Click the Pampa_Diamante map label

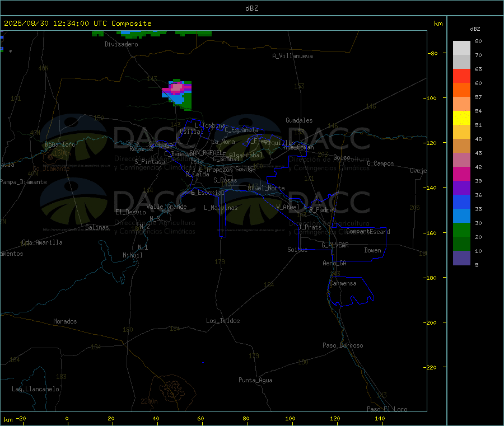tap(24, 182)
